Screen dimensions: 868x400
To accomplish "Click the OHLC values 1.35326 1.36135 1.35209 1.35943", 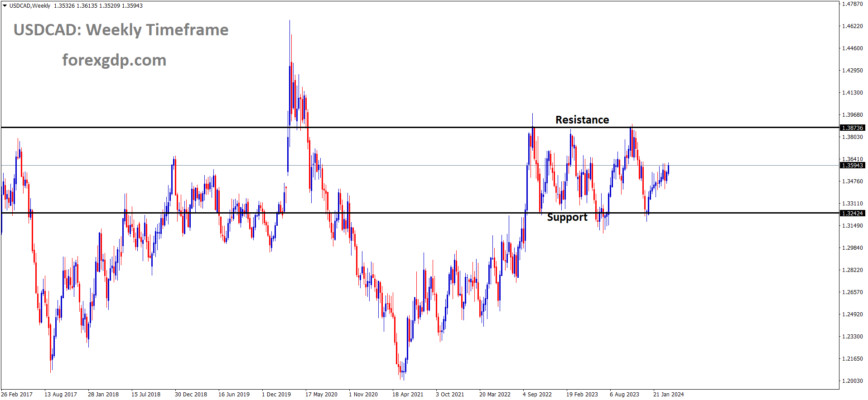I will pyautogui.click(x=98, y=6).
